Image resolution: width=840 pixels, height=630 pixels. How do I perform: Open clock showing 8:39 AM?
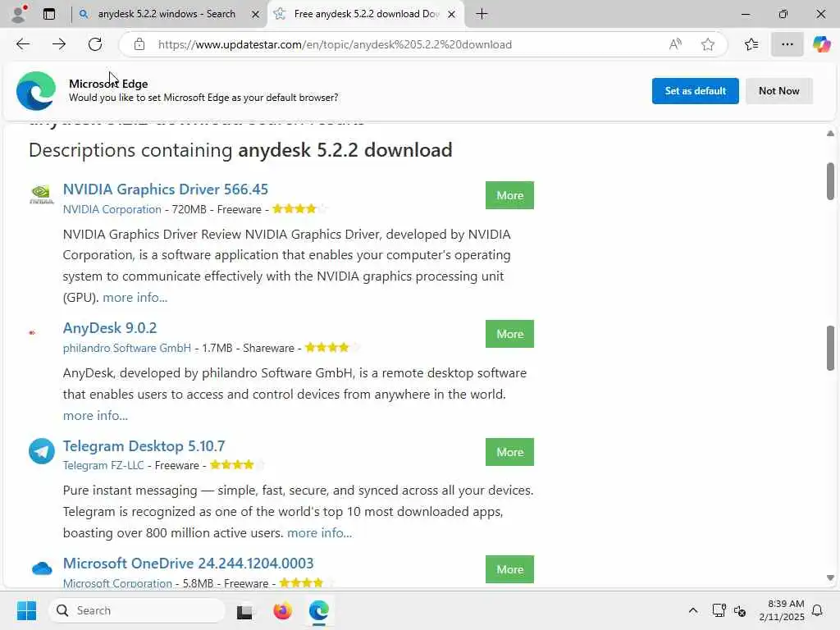782,610
